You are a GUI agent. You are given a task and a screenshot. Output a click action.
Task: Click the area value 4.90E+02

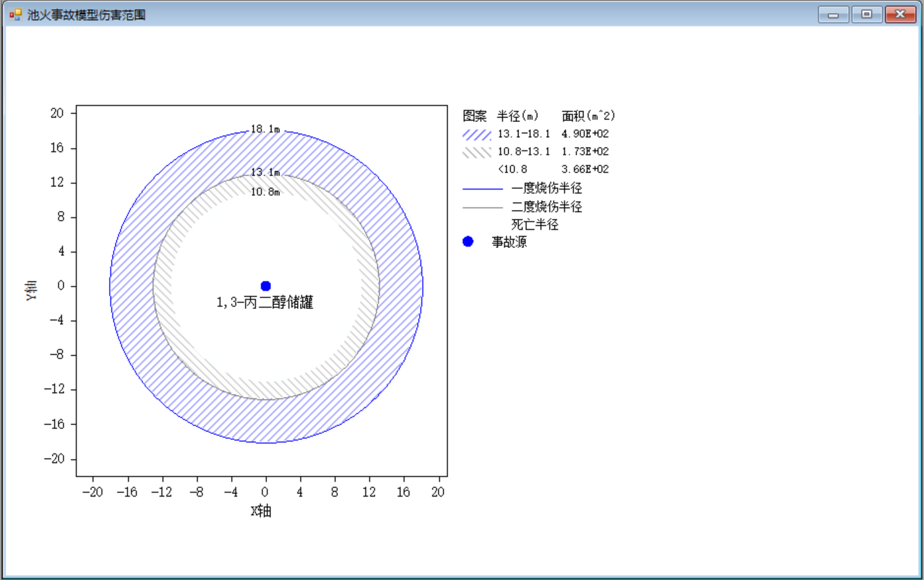(585, 134)
